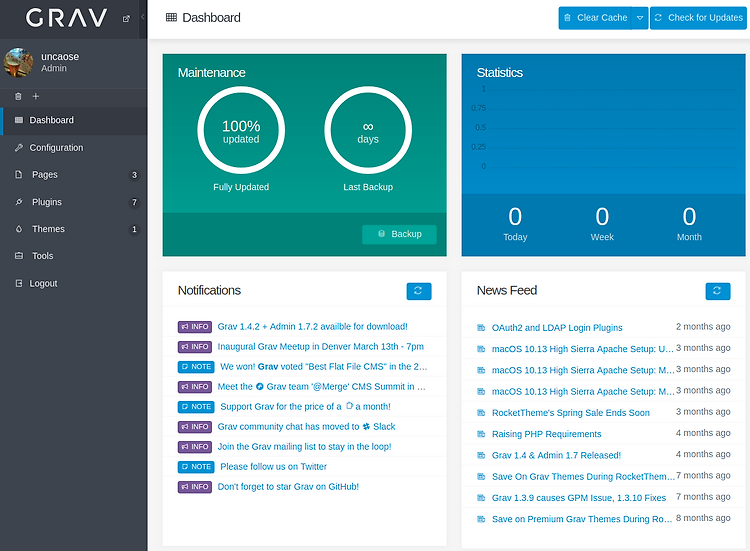This screenshot has height=551, width=750.
Task: Click the Pages count badge 3
Action: (134, 175)
